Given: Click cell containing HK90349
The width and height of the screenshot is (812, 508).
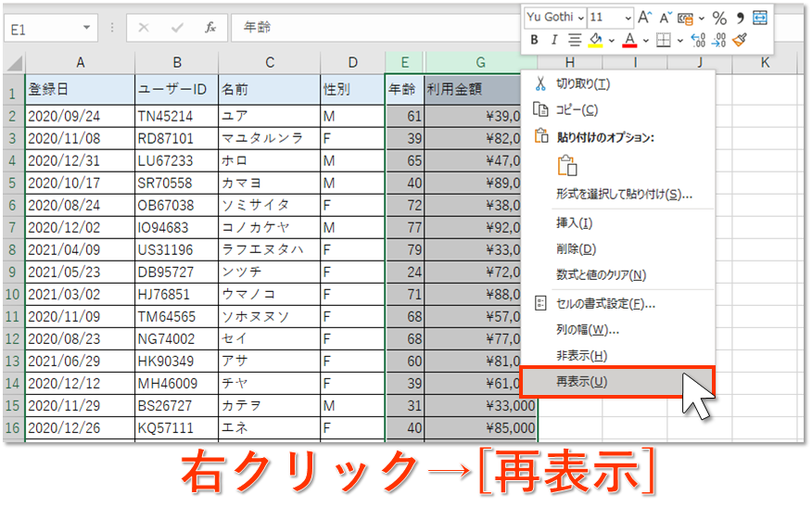Looking at the screenshot, I should (177, 362).
